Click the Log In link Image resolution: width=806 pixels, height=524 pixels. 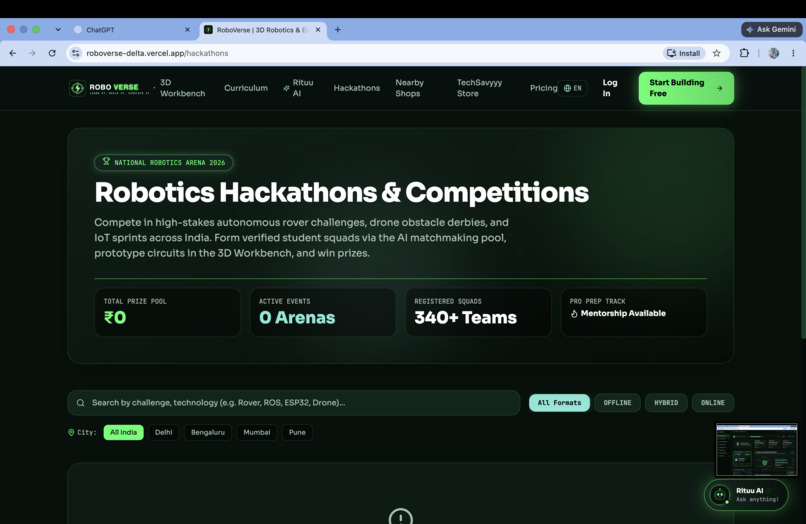point(610,88)
